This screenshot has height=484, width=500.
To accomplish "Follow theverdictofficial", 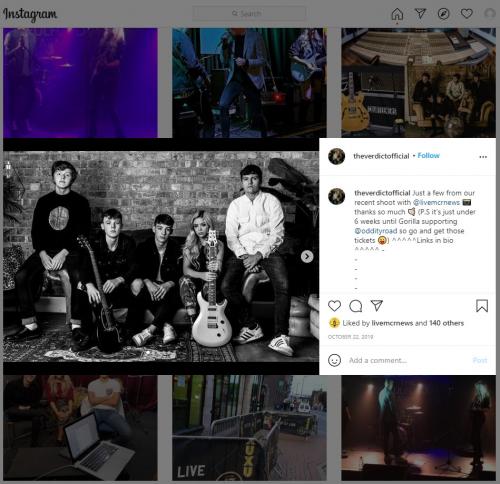I will 428,156.
